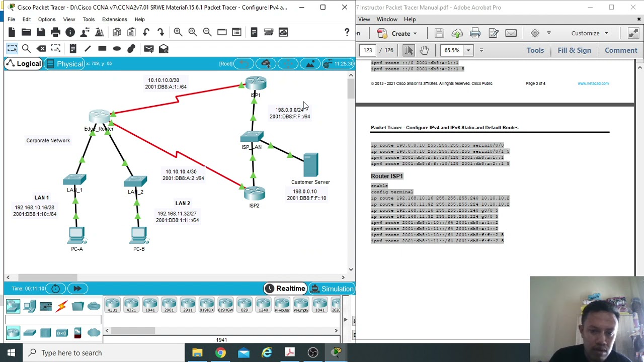Image resolution: width=644 pixels, height=362 pixels.
Task: Choose the Add Simple PDU envelope
Action: pyautogui.click(x=148, y=49)
